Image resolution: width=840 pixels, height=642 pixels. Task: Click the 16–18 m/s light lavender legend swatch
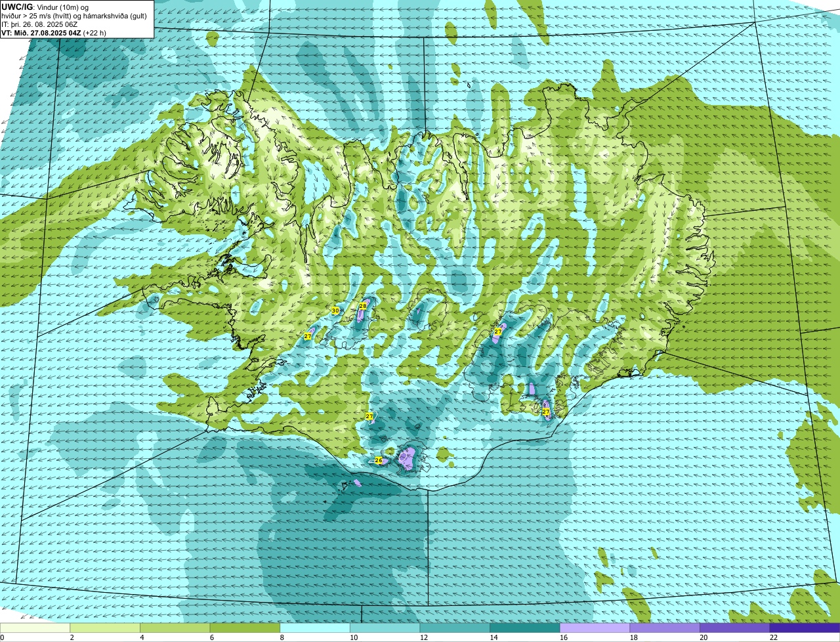[595, 628]
